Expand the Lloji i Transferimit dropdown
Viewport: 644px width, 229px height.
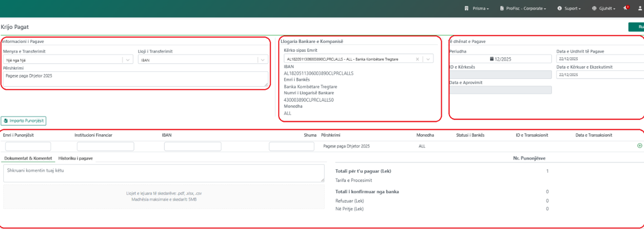(x=263, y=60)
